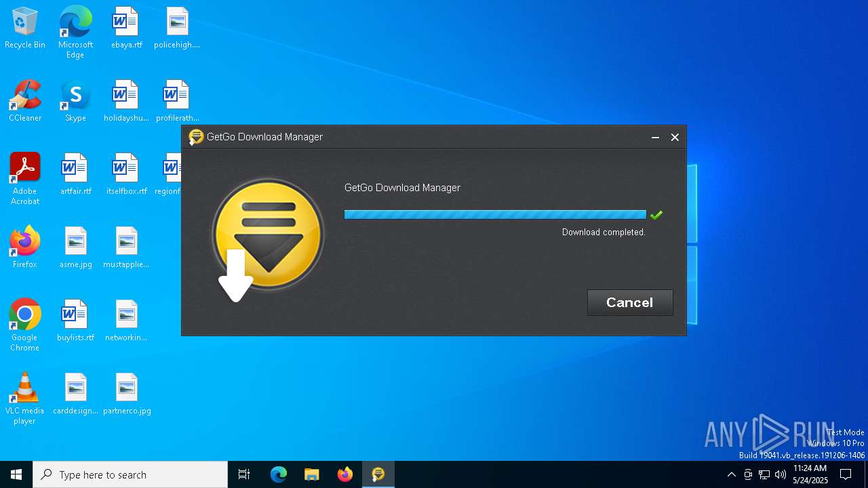Select the Recycle Bin desktop icon
The height and width of the screenshot is (488, 868).
(25, 28)
